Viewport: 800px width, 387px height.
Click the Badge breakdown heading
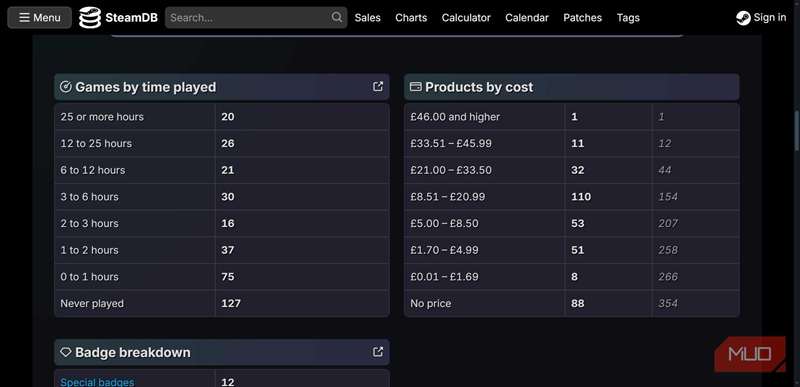click(133, 352)
